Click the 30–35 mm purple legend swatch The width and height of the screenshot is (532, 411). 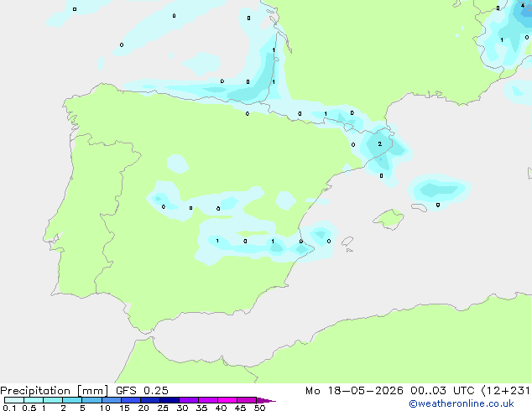(x=188, y=400)
